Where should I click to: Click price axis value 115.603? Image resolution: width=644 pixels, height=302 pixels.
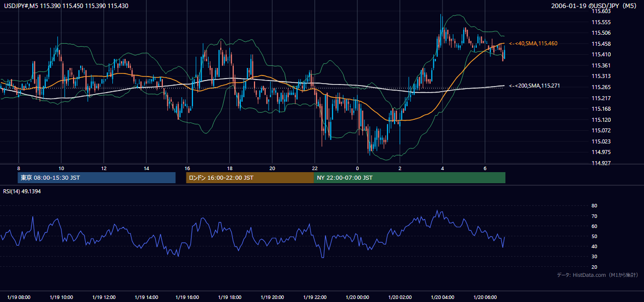(601, 11)
